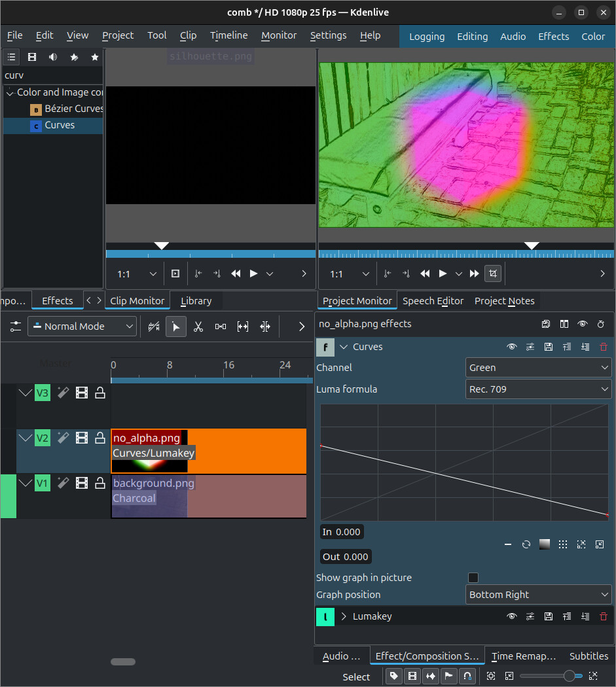616x687 pixels.
Task: Lock track V2
Action: coord(100,438)
